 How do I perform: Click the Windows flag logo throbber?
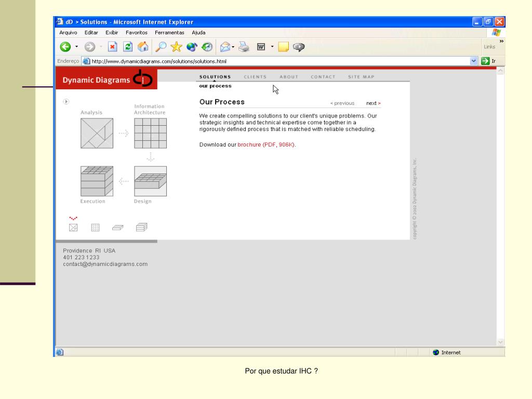pos(496,33)
